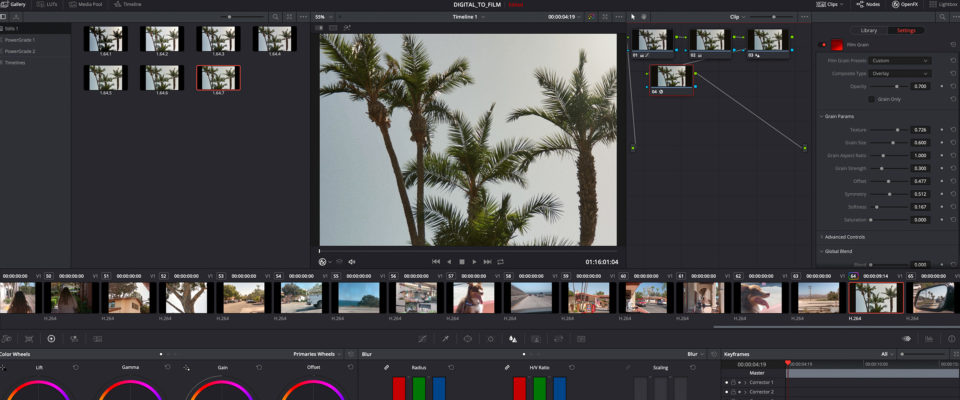Toggle loop playback in viewer
Screen dimensions: 960x400
coord(501,262)
